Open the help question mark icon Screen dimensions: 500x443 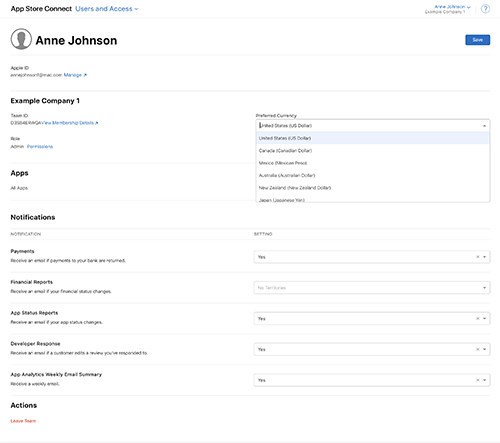(485, 9)
